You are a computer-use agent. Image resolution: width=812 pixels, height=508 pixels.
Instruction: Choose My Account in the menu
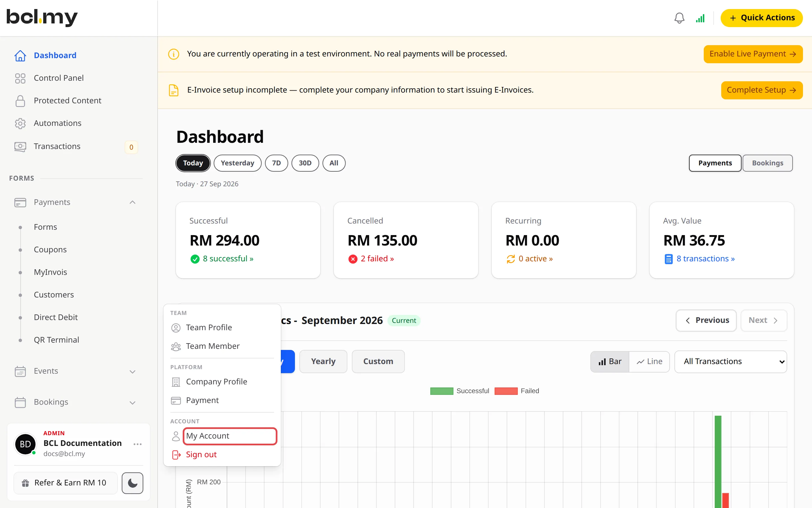coord(230,436)
